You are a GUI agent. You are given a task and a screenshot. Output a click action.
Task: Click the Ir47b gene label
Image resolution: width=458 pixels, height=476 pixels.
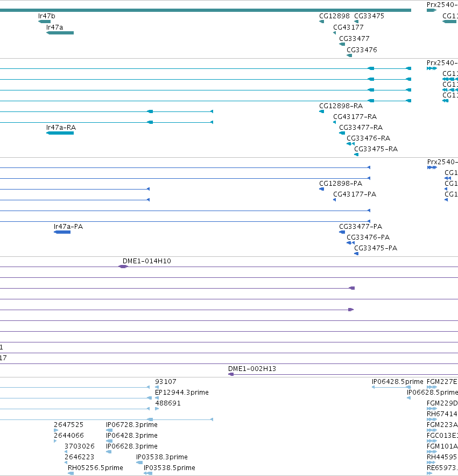(x=46, y=16)
